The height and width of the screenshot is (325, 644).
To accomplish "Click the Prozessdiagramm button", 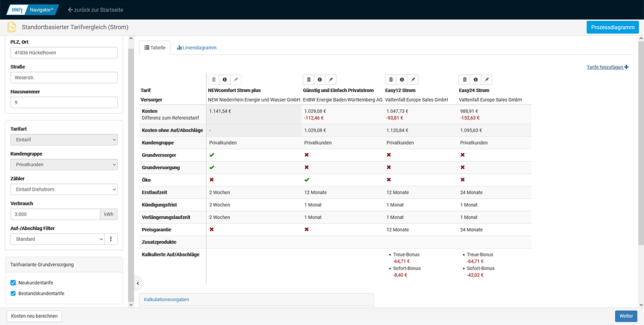I will pyautogui.click(x=612, y=27).
